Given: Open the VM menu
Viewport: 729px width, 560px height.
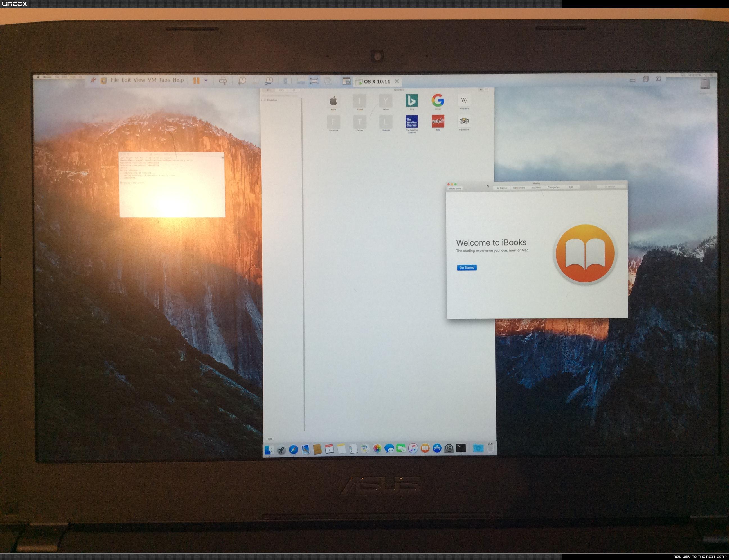Looking at the screenshot, I should pos(152,80).
